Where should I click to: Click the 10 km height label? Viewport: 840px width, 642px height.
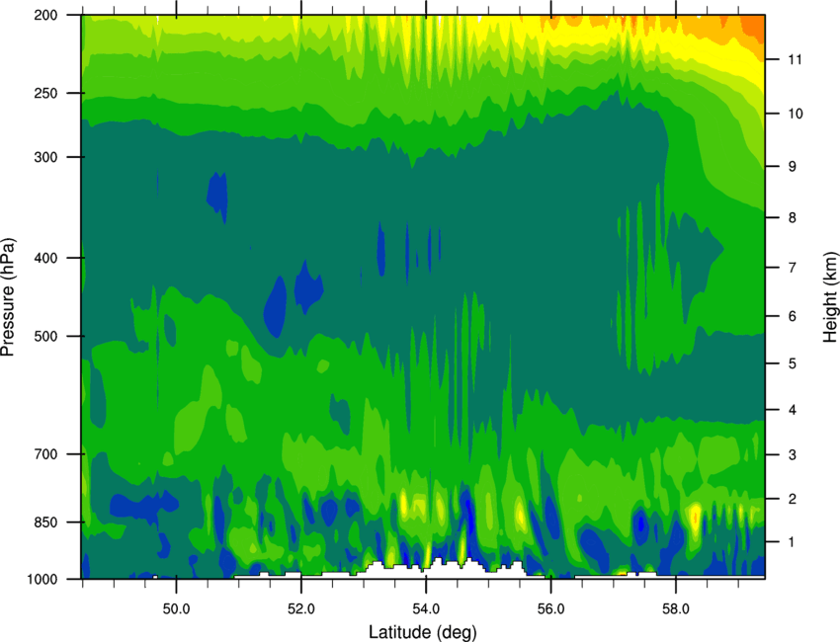[x=796, y=114]
